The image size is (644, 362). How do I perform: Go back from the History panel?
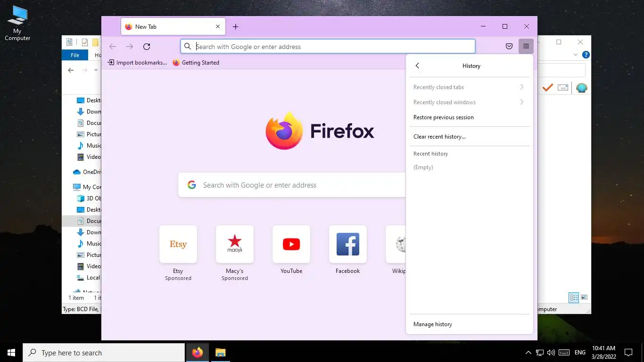point(417,66)
